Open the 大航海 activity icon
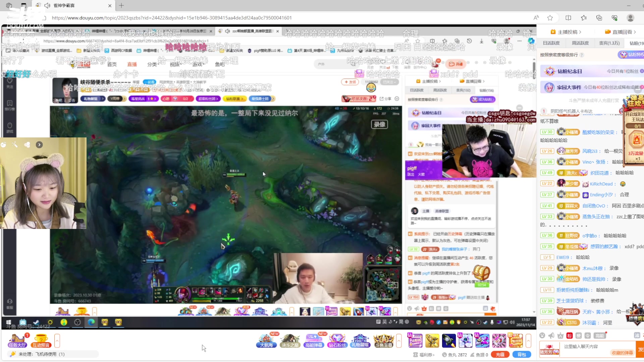Image resolution: width=644 pixels, height=362 pixels. pos(267,341)
